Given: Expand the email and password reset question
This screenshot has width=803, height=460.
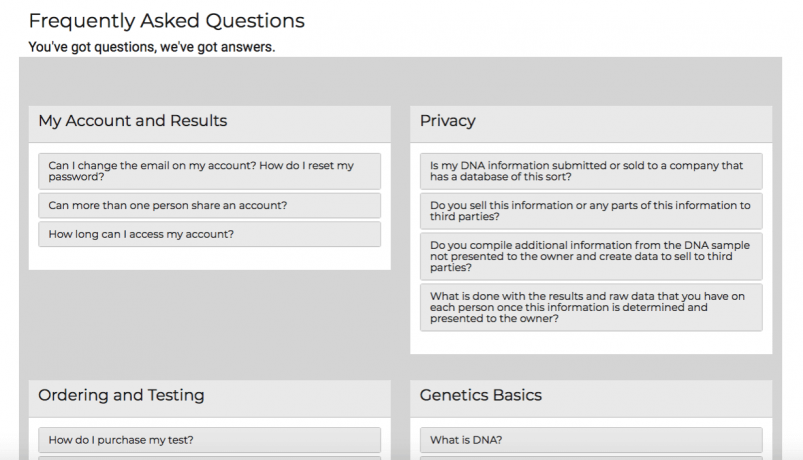Looking at the screenshot, I should pyautogui.click(x=209, y=171).
